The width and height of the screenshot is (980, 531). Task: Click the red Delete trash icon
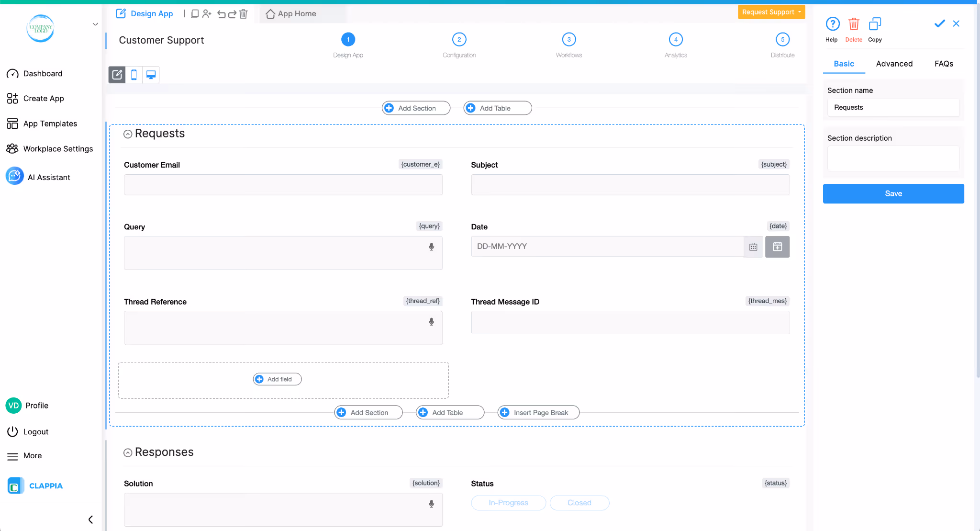click(854, 24)
